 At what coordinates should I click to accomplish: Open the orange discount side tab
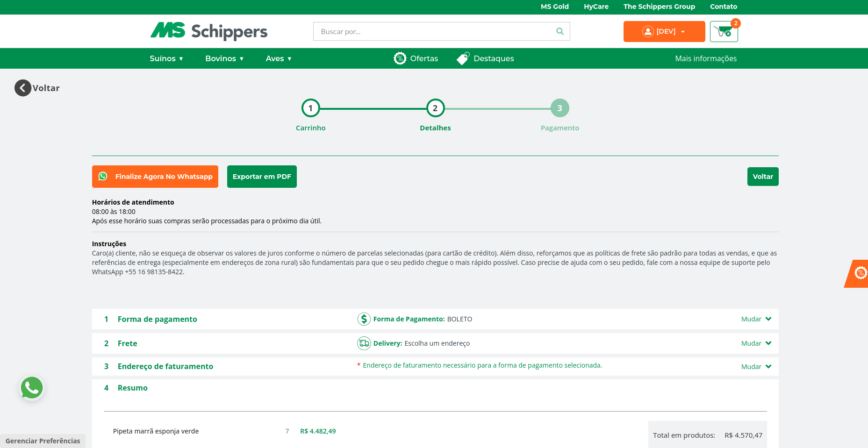pos(859,273)
